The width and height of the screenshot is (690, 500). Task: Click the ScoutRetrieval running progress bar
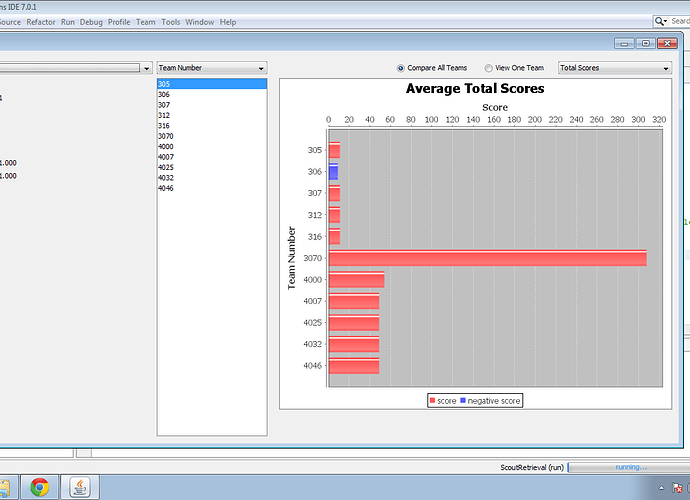[x=629, y=467]
